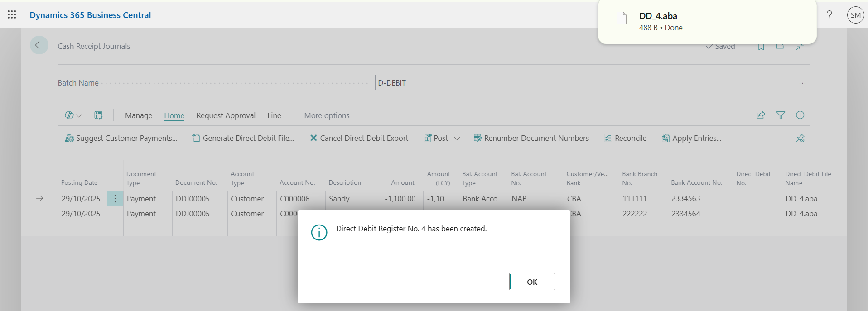Open More options in the action bar
Viewport: 868px width, 311px height.
click(327, 115)
